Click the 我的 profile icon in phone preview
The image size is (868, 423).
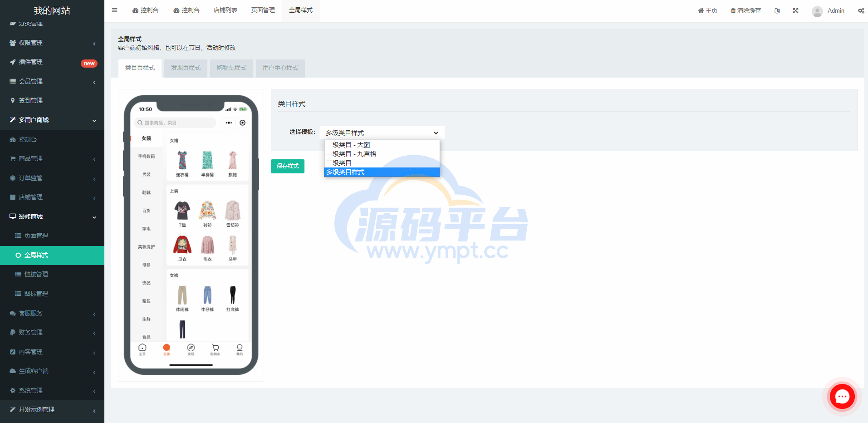(240, 349)
